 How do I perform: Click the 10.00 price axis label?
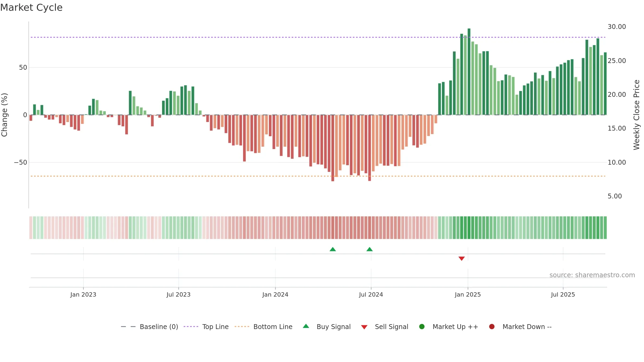[617, 162]
